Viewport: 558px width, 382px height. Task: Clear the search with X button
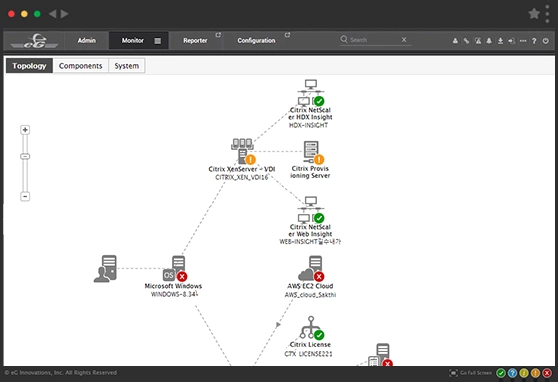point(404,40)
